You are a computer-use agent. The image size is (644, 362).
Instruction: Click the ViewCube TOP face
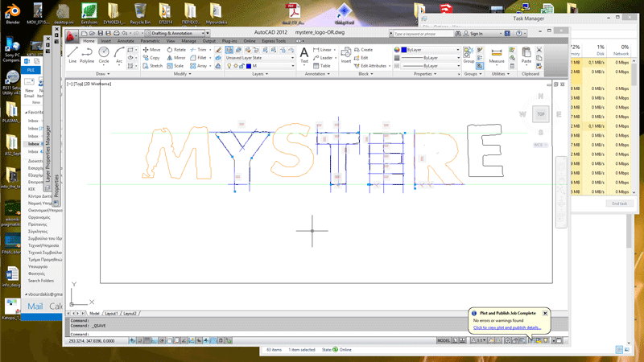pyautogui.click(x=541, y=115)
